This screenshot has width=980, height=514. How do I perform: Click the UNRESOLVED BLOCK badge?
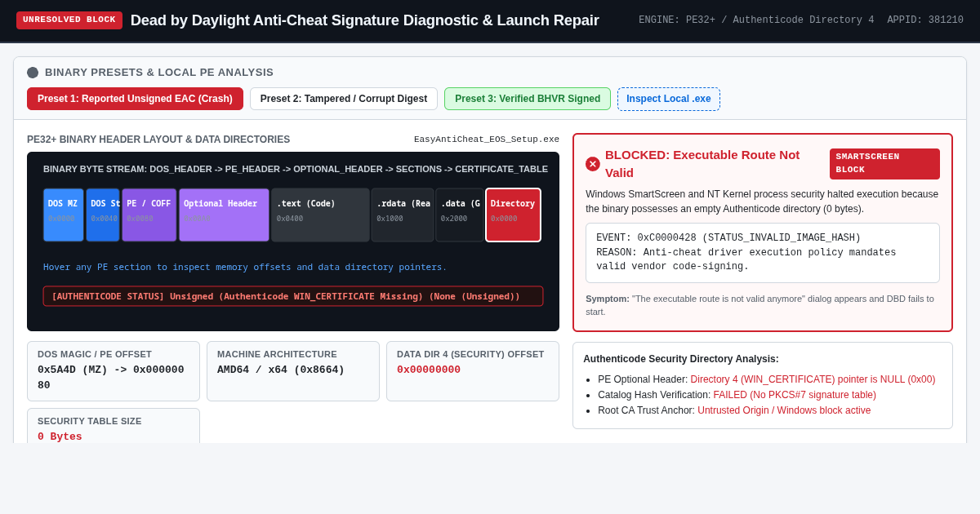(x=69, y=20)
